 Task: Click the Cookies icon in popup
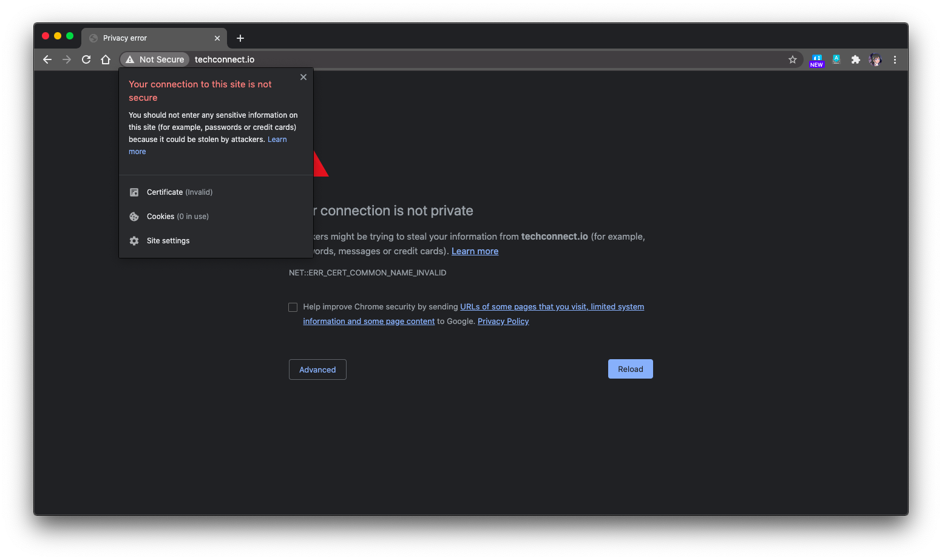[x=134, y=217]
